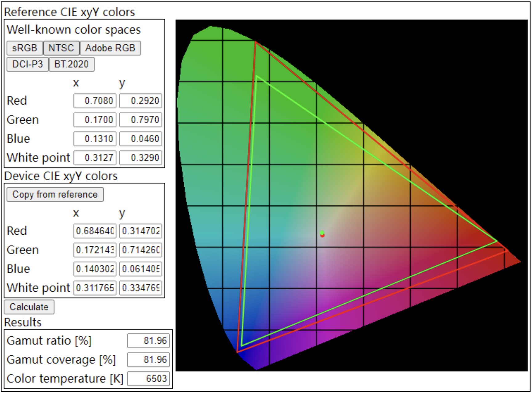
Task: Edit device Red x value 0.684640
Action: click(95, 231)
